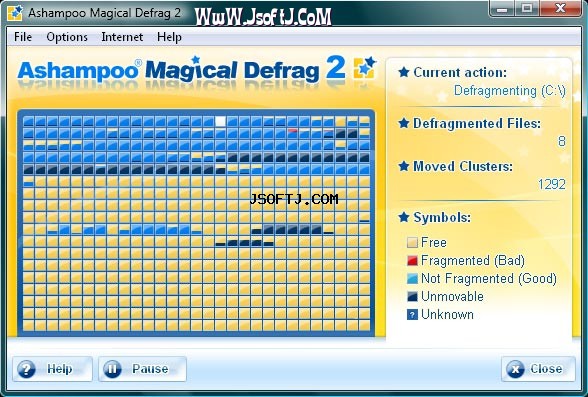Click the Unmovable legend swatch
The image size is (588, 397).
pyautogui.click(x=412, y=297)
